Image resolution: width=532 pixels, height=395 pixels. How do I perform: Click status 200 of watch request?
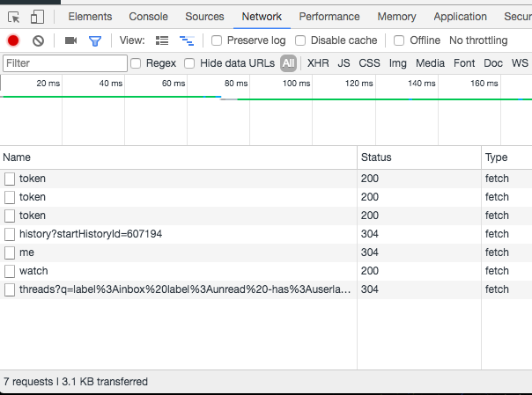pos(369,271)
